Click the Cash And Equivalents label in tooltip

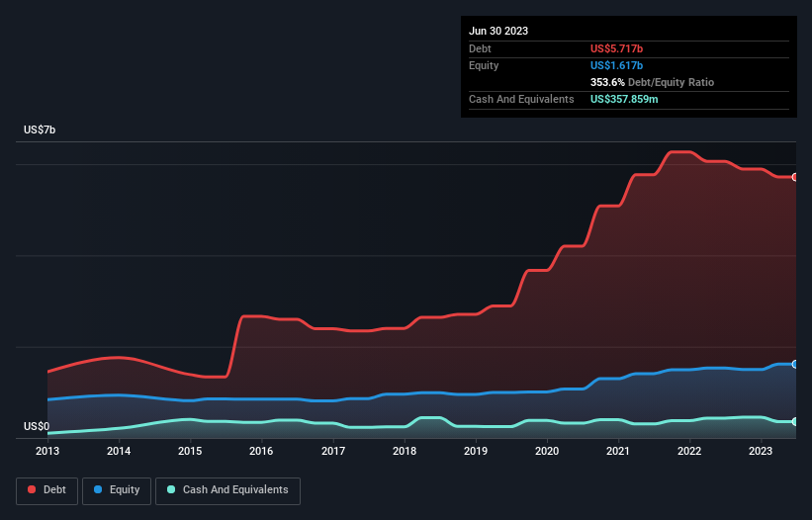[521, 99]
